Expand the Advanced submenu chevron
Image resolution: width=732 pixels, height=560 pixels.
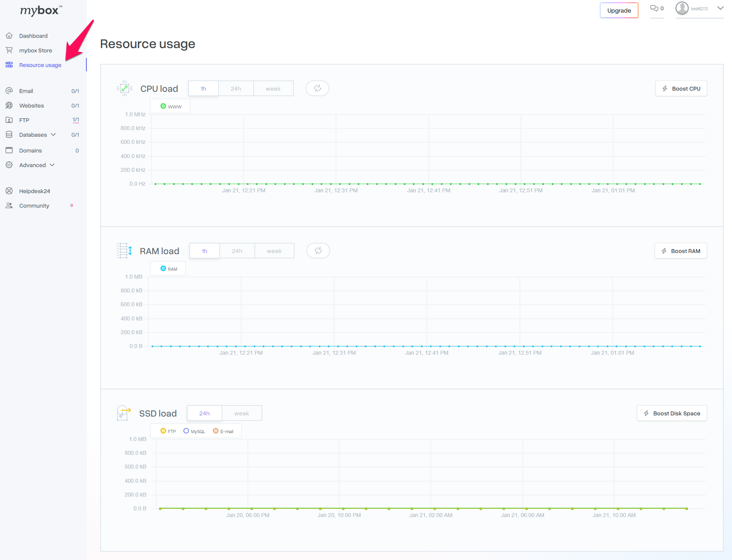point(52,165)
